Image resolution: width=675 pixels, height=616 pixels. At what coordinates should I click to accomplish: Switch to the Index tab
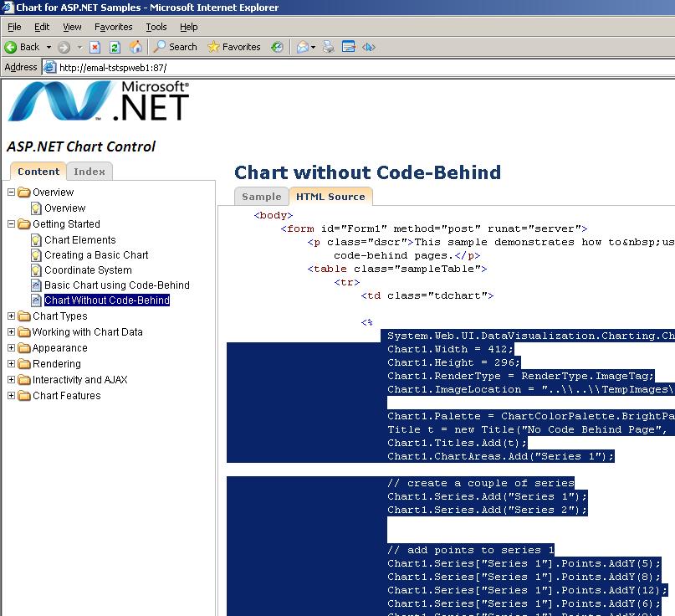tap(89, 172)
